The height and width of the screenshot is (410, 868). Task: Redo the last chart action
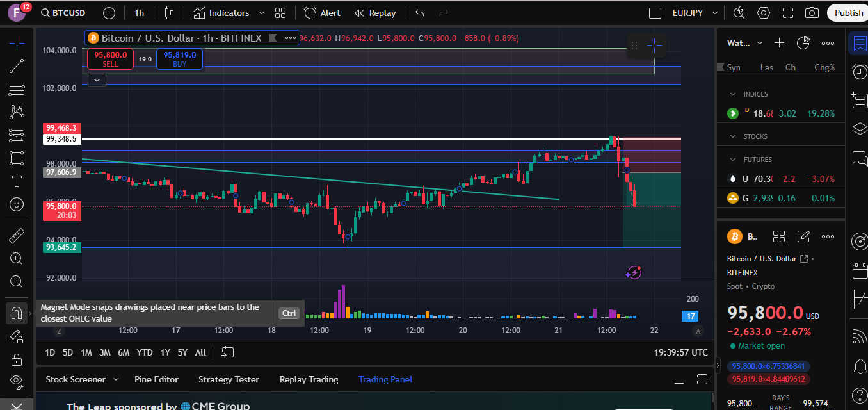point(444,13)
